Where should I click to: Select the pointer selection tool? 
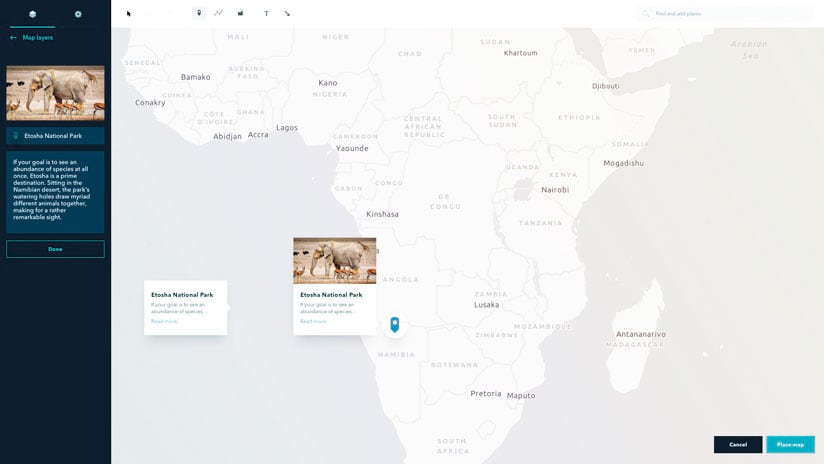(x=129, y=14)
